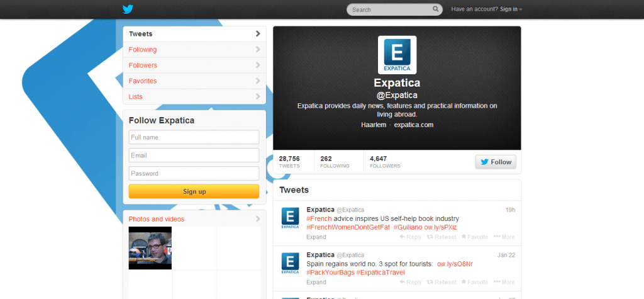Image resolution: width=644 pixels, height=299 pixels.
Task: View the 4,647 Followers stat
Action: (x=385, y=162)
